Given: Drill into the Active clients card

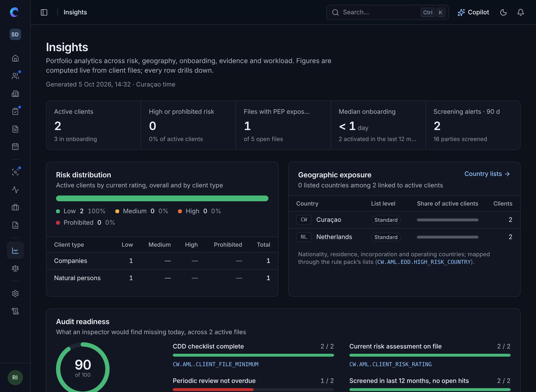Looking at the screenshot, I should (94, 125).
